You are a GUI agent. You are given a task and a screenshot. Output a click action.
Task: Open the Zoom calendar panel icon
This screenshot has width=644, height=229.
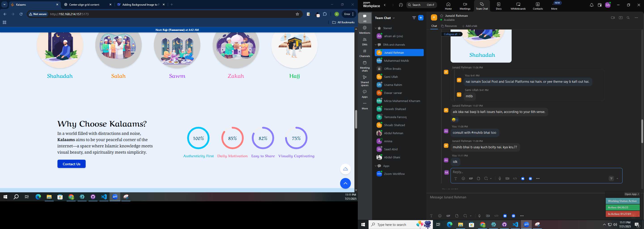tap(600, 5)
